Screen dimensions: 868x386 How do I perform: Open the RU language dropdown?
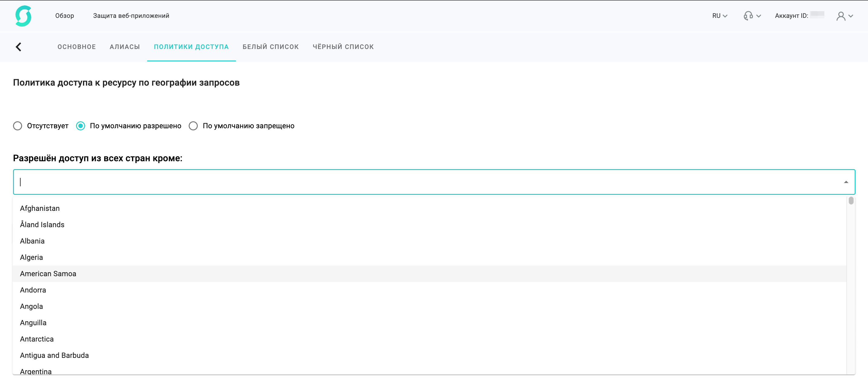[x=719, y=16]
